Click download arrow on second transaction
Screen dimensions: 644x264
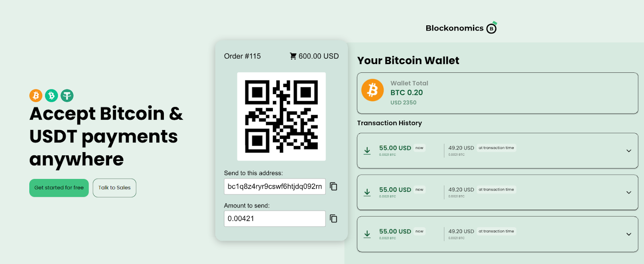click(367, 193)
